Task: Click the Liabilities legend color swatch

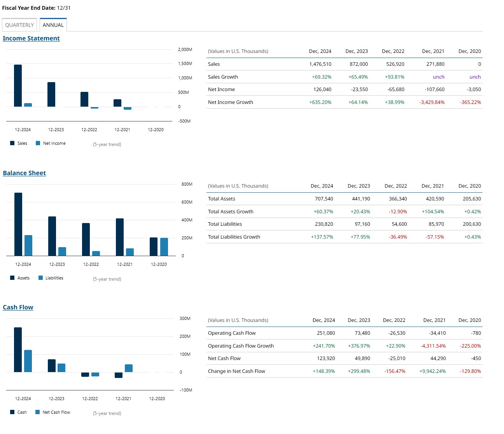Action: (x=40, y=278)
